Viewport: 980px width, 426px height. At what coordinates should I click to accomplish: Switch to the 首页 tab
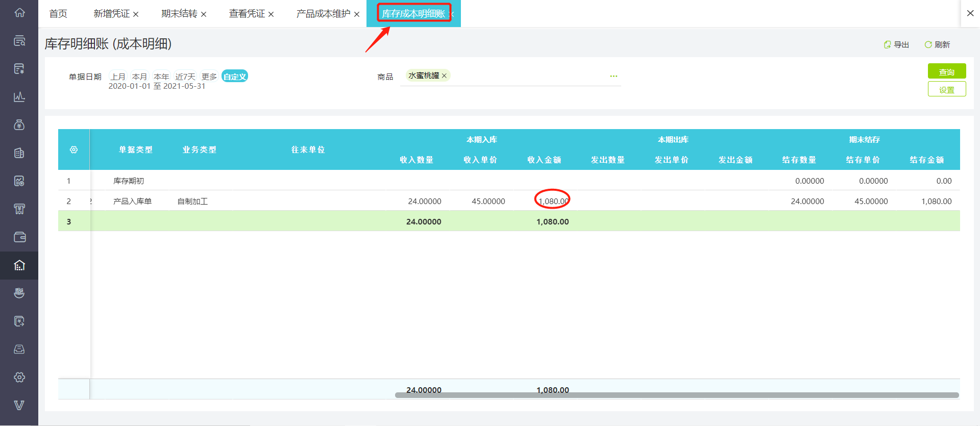point(58,14)
